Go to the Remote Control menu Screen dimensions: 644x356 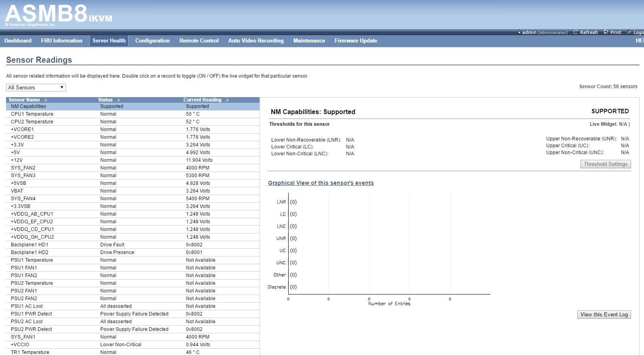pos(199,40)
